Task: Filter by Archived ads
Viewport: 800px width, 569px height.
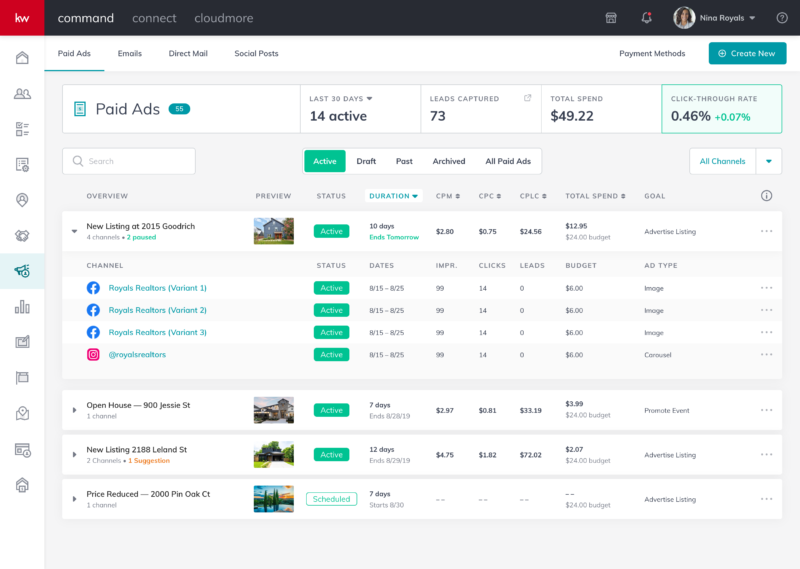Action: click(x=449, y=161)
